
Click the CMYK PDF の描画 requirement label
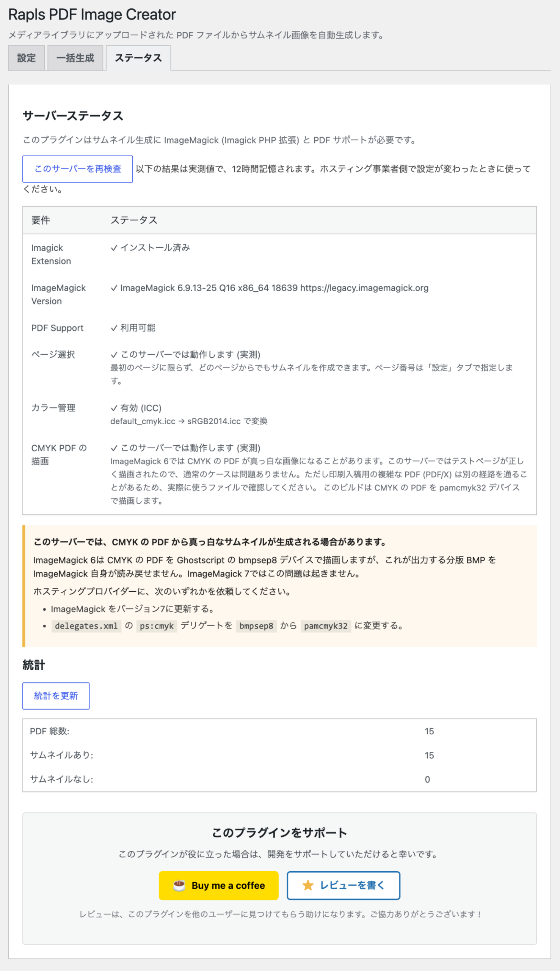pos(59,454)
